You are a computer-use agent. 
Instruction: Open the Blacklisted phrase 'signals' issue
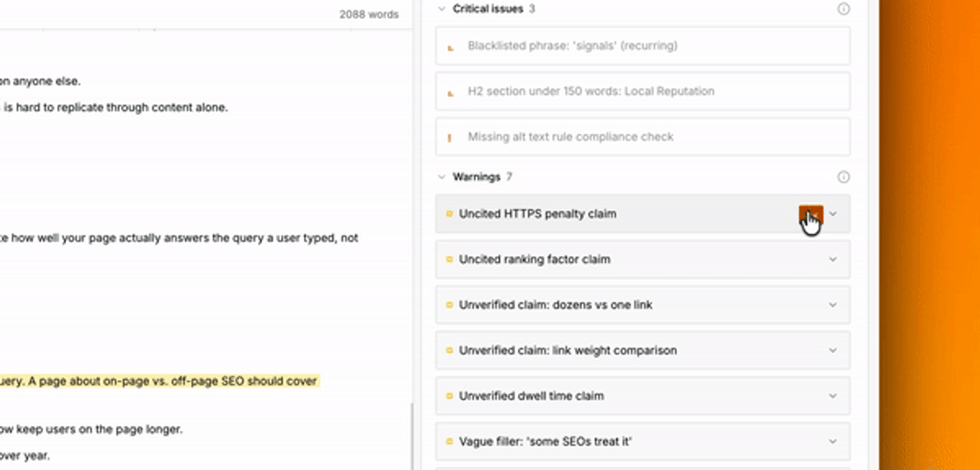click(x=642, y=46)
